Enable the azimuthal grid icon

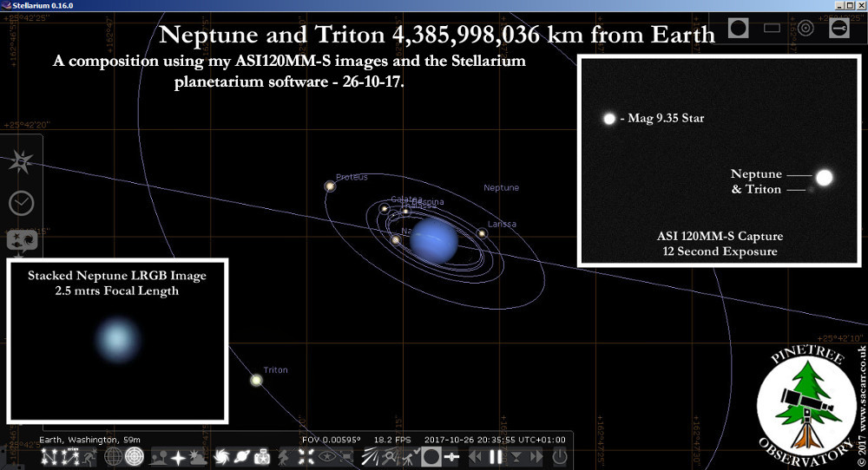click(135, 457)
